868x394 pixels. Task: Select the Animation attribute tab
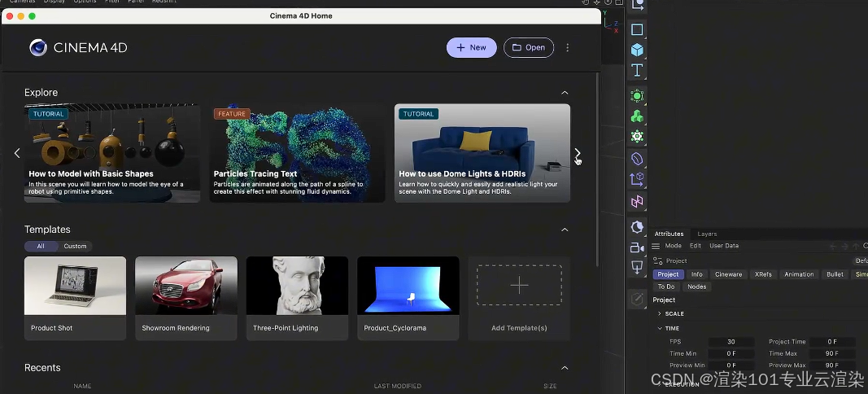[799, 274]
